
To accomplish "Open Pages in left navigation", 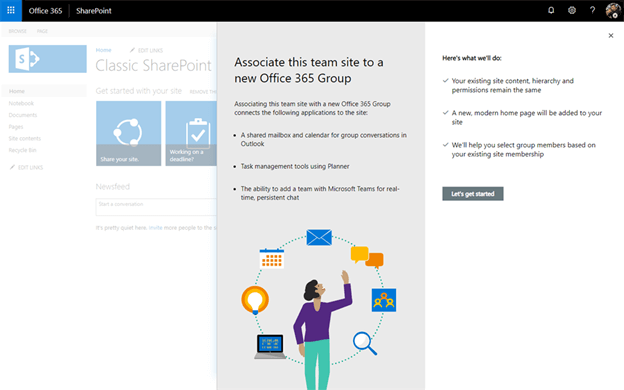I will click(16, 127).
